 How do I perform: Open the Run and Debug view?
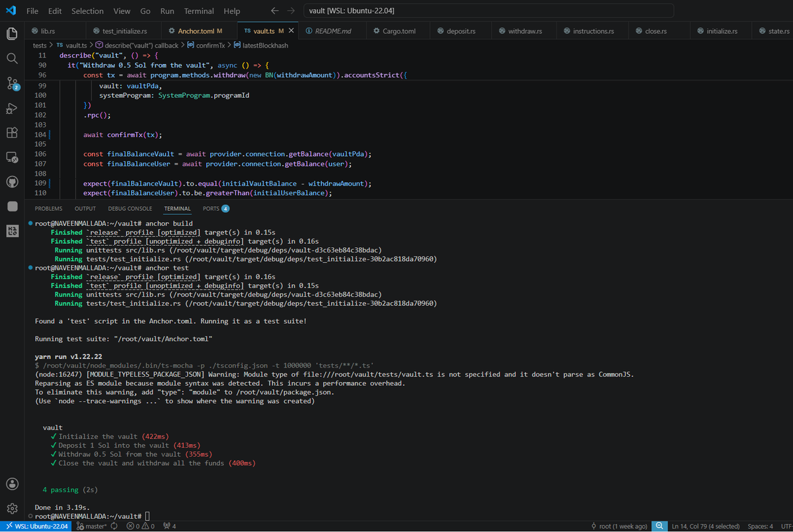tap(12, 108)
